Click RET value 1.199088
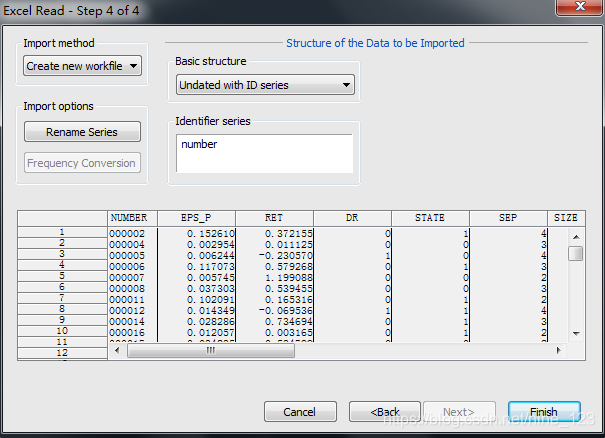Screen dimensions: 605x438 pos(289,278)
